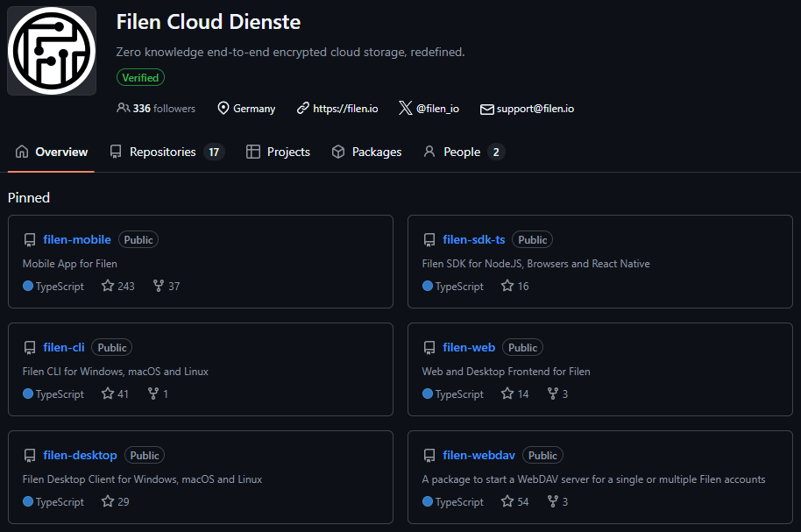Switch to the Repositories tab
Viewport: 801px width, 532px height.
pyautogui.click(x=162, y=152)
